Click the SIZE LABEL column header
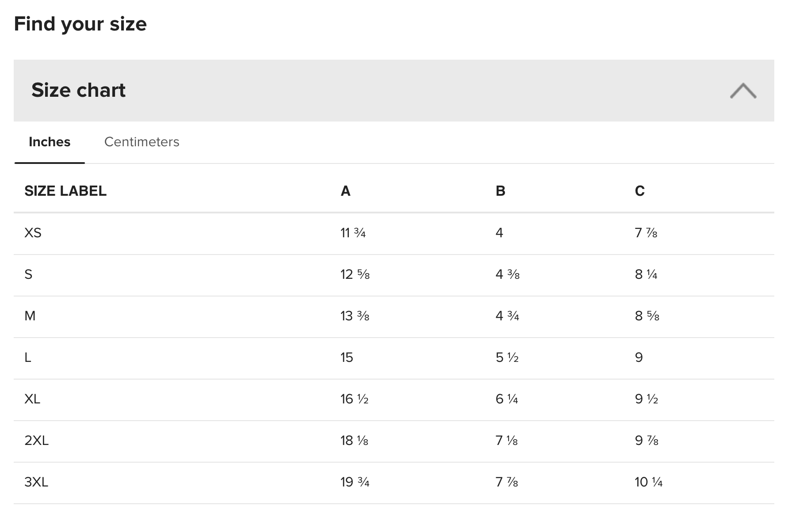 click(65, 191)
